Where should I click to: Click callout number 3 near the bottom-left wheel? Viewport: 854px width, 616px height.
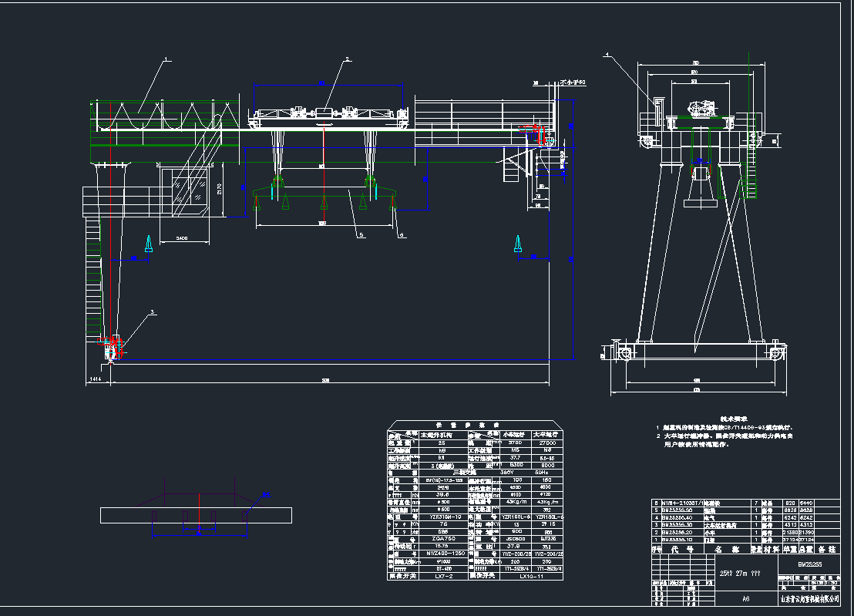click(153, 312)
